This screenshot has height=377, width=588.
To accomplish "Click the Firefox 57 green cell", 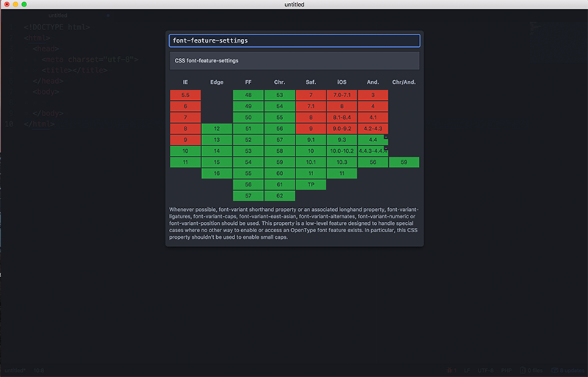I will [x=248, y=195].
